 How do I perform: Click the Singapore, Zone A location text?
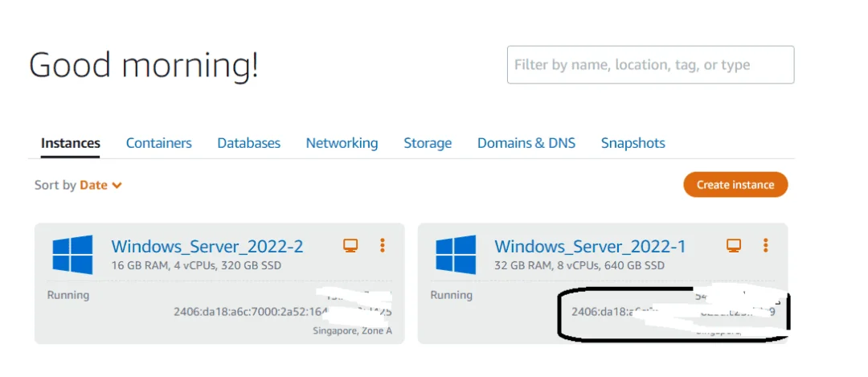click(x=353, y=331)
